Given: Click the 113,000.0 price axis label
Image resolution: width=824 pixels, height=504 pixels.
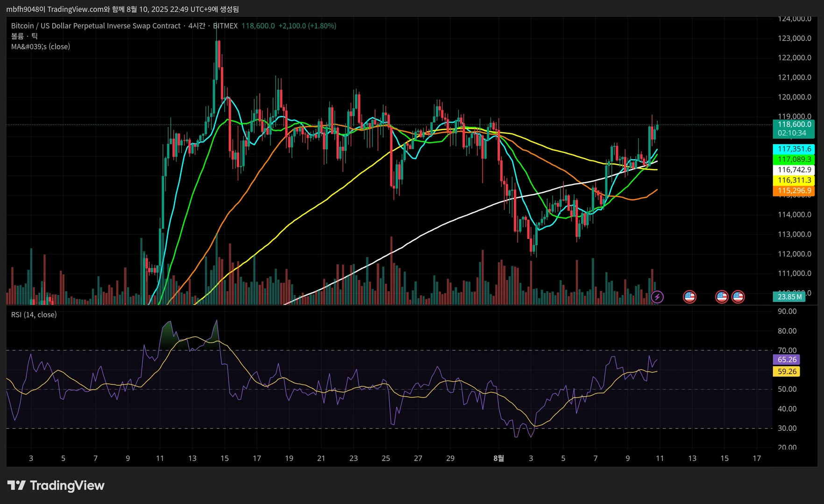Looking at the screenshot, I should (x=795, y=234).
